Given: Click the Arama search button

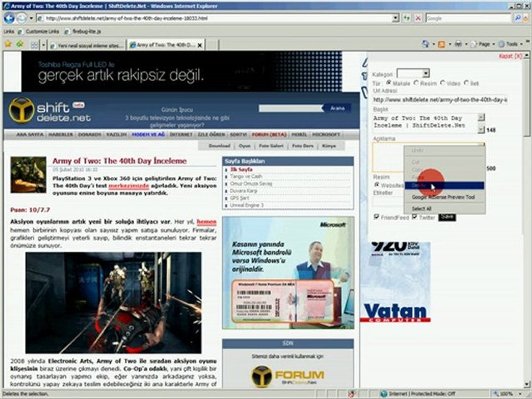Looking at the screenshot, I should (x=337, y=108).
